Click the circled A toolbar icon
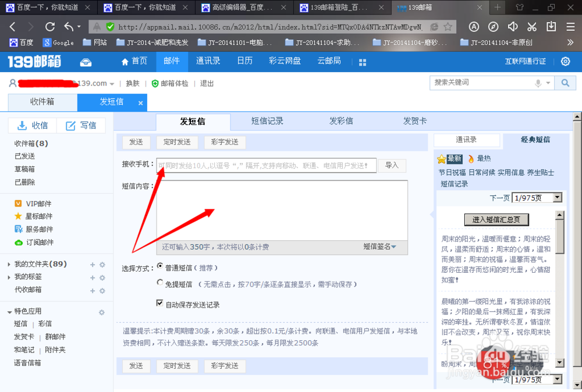The image size is (582, 392). (x=474, y=27)
